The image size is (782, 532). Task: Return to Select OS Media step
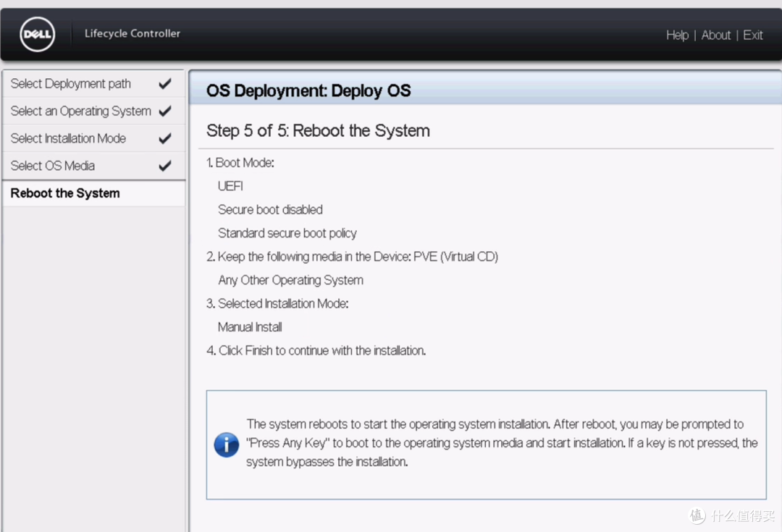(x=53, y=166)
